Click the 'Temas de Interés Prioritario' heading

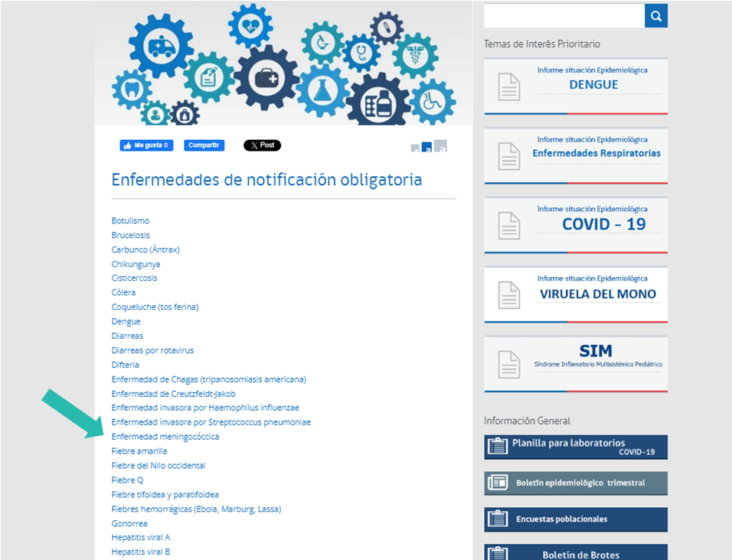click(542, 44)
